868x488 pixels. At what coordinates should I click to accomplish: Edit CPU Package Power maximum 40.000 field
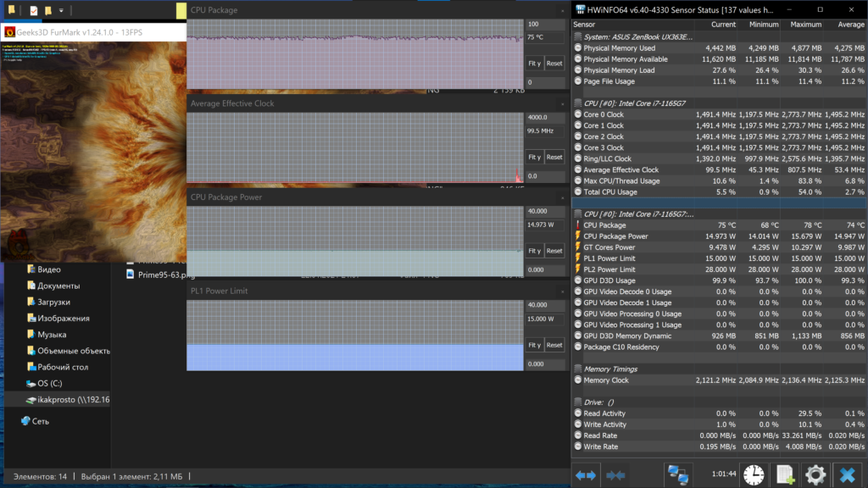(545, 211)
